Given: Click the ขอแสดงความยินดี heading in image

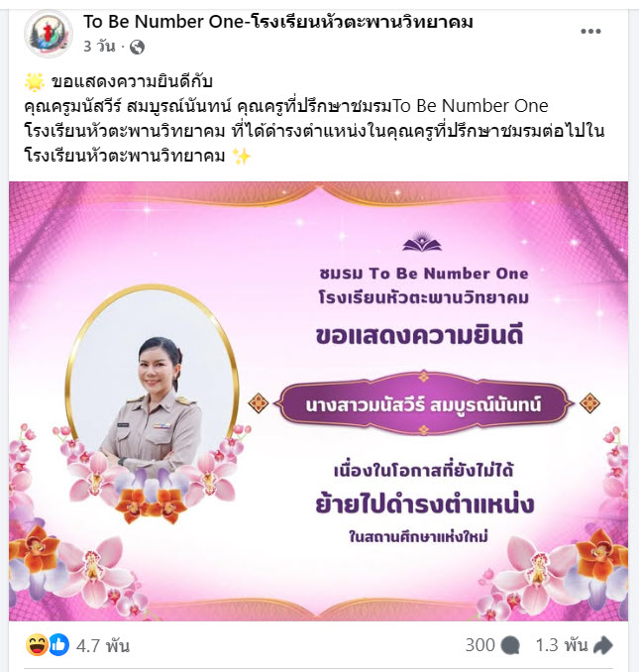Looking at the screenshot, I should (x=420, y=336).
